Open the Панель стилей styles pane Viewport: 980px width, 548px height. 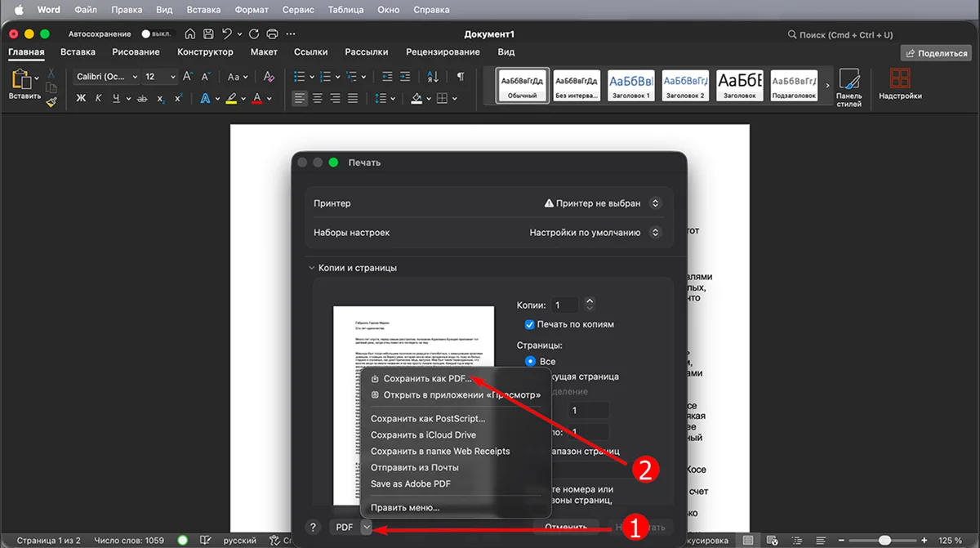pyautogui.click(x=849, y=88)
